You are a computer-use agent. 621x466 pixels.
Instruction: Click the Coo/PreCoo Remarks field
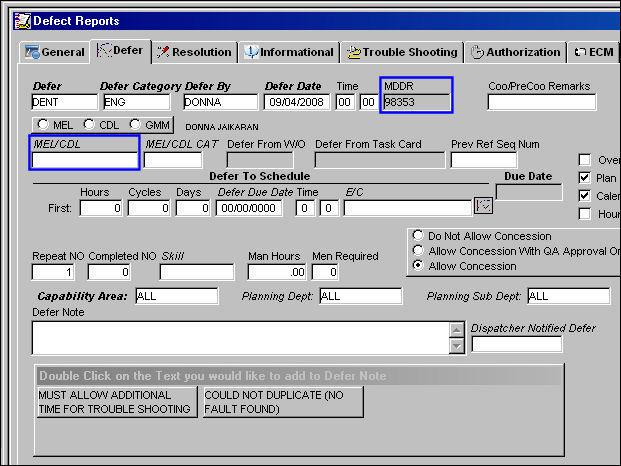pos(542,102)
